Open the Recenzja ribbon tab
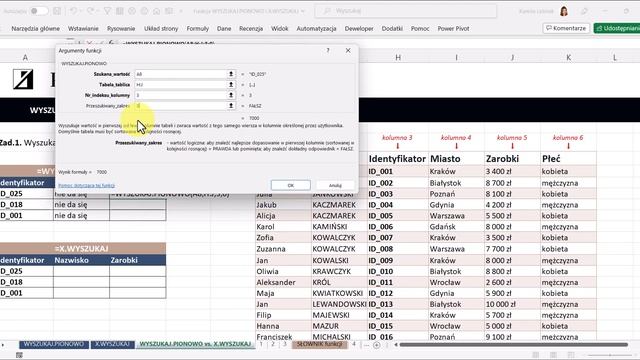Viewport: 640px width, 360px height. tap(251, 29)
